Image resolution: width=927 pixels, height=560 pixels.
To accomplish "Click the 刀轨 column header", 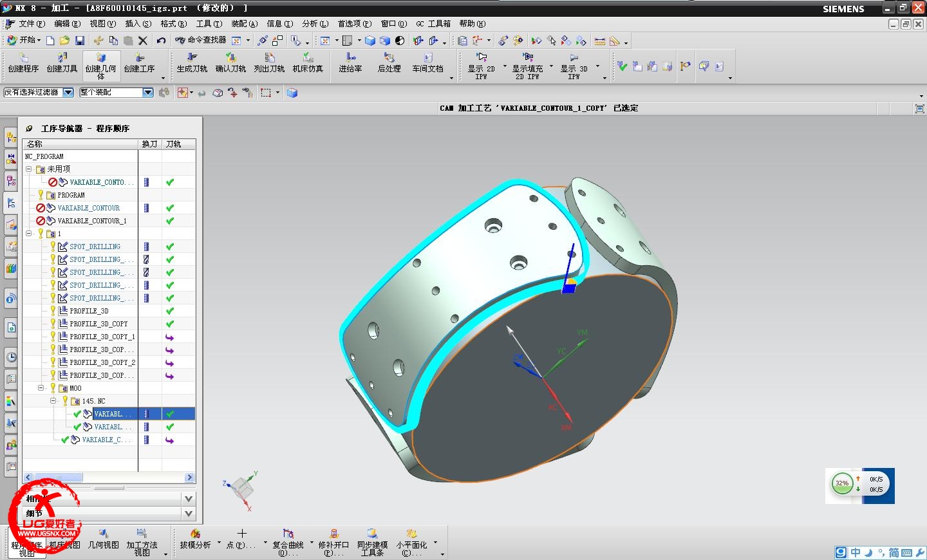I will tap(178, 144).
